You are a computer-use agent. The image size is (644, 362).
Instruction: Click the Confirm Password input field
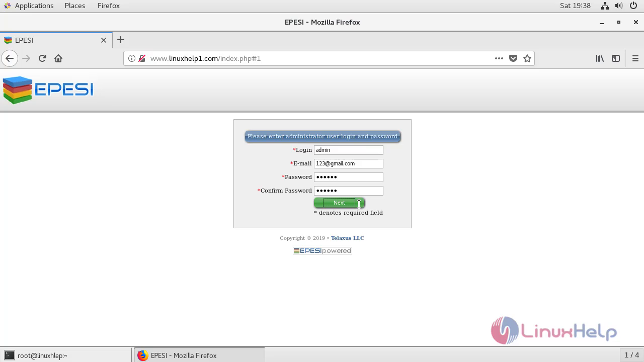(x=349, y=191)
